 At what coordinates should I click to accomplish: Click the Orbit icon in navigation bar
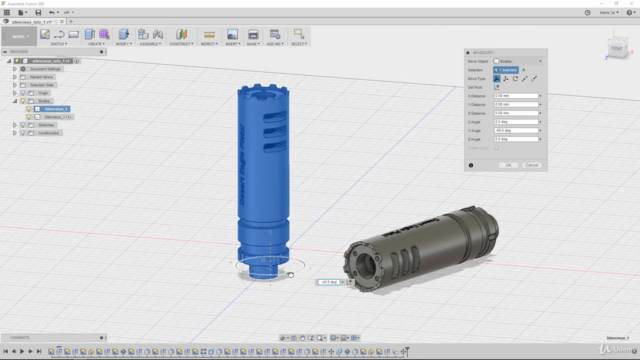(282, 338)
